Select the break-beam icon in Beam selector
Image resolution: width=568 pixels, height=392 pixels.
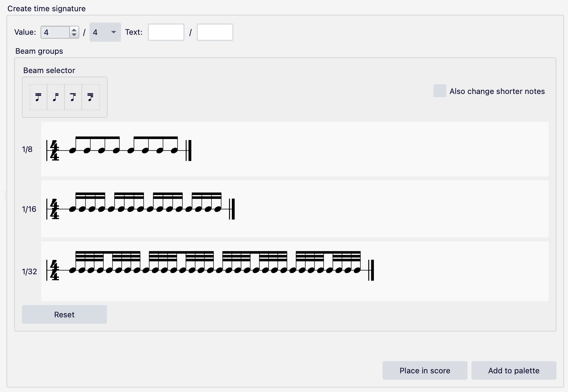[x=38, y=97]
